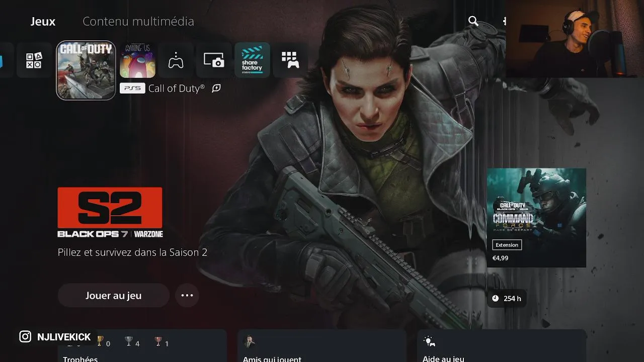Select the Among Us game tile

(137, 60)
